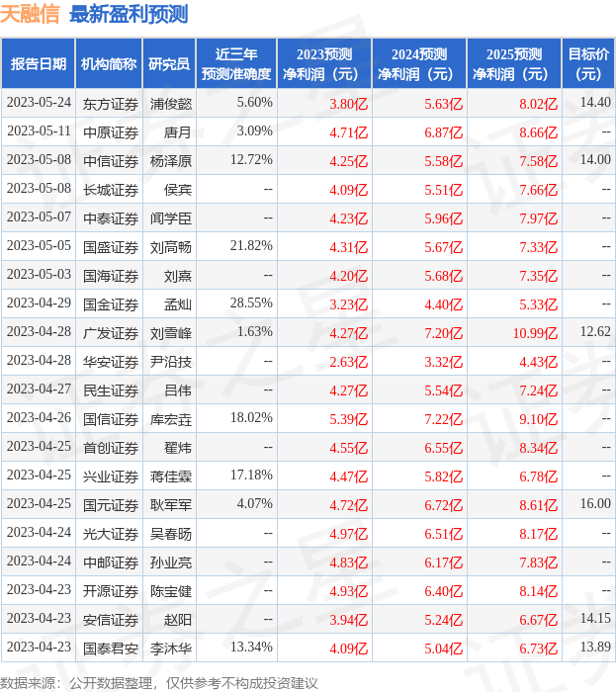Click institution 中信证券

click(x=111, y=161)
